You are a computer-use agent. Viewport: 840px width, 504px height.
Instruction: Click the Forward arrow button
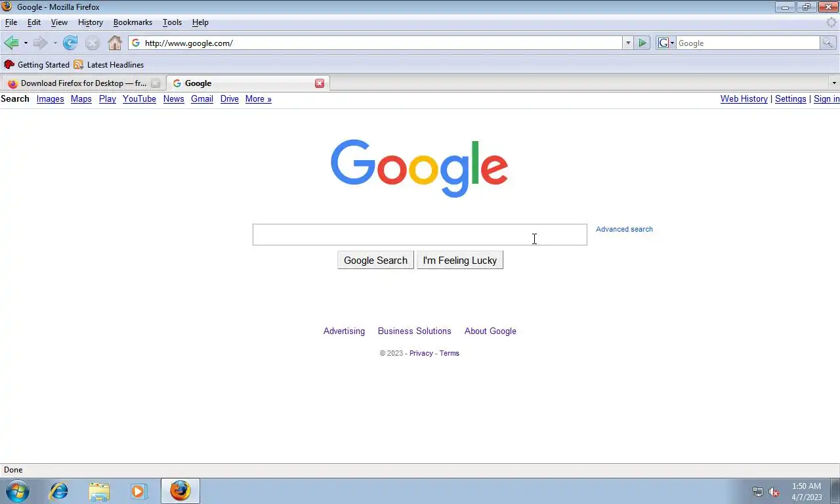click(x=40, y=43)
